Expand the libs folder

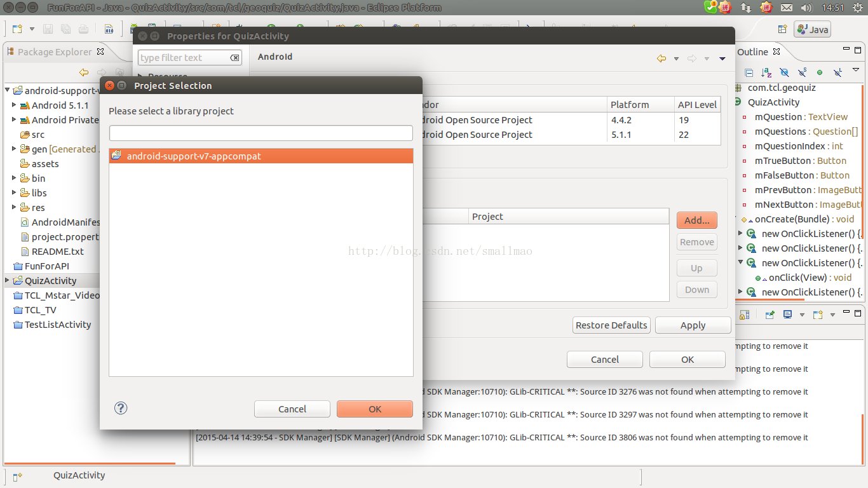(14, 193)
